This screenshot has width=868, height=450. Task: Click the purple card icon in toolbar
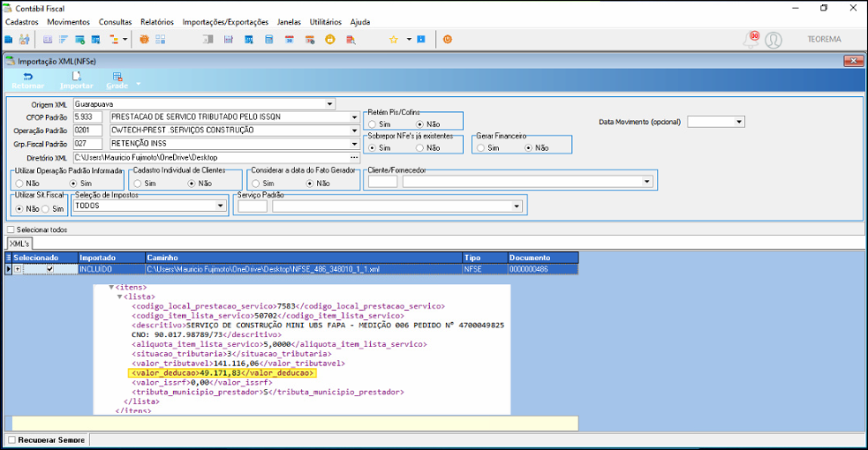click(48, 39)
